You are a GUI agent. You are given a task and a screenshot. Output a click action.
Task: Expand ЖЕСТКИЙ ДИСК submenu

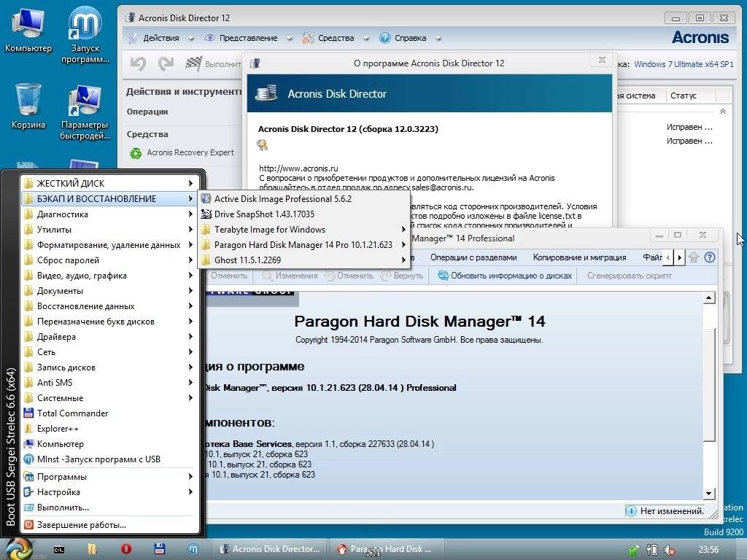click(x=110, y=183)
